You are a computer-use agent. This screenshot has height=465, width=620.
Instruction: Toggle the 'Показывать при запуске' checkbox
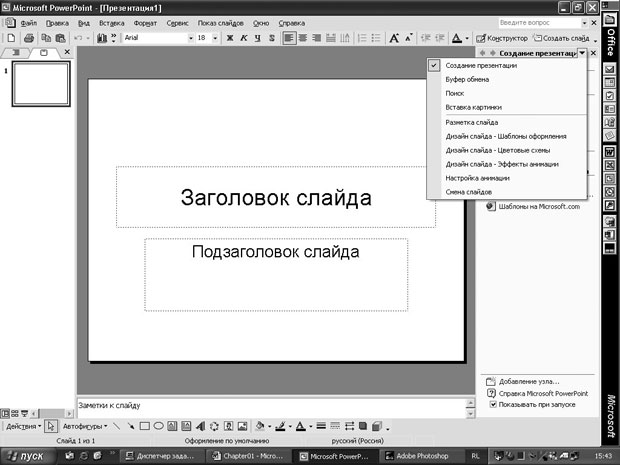click(494, 405)
